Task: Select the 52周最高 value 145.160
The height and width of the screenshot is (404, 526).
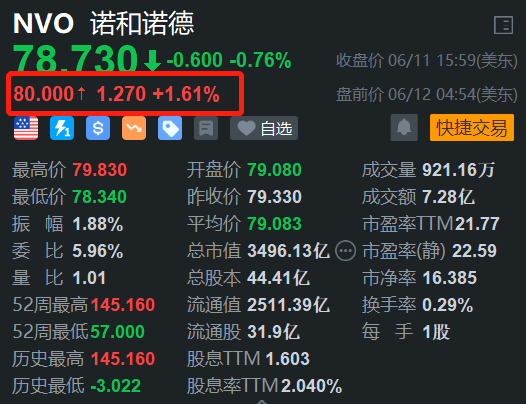Action: point(123,305)
